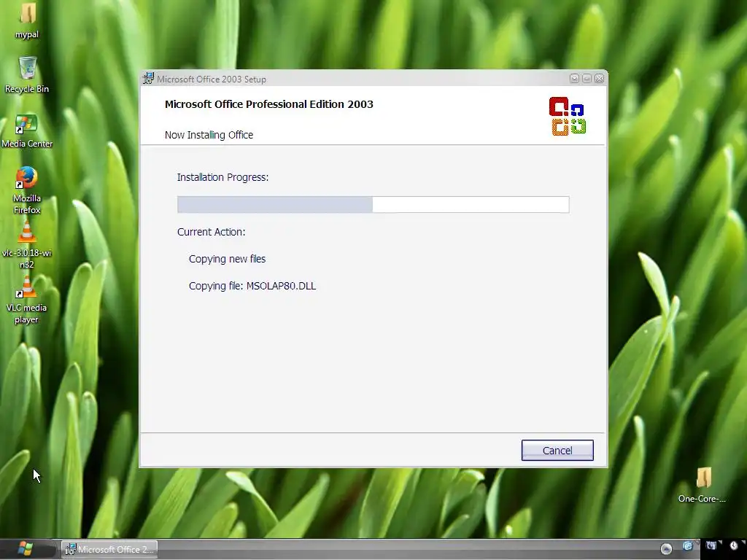Click the 'Installation Progress:' label

pos(223,177)
